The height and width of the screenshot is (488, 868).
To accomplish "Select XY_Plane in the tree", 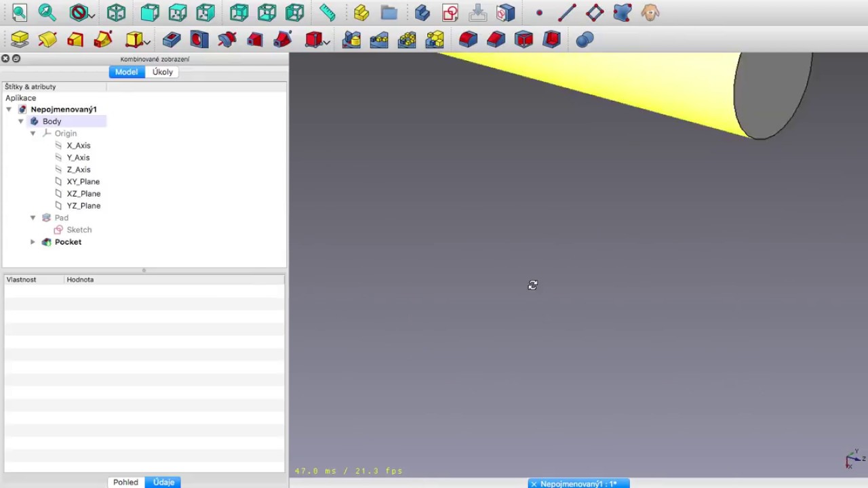I will click(x=83, y=182).
